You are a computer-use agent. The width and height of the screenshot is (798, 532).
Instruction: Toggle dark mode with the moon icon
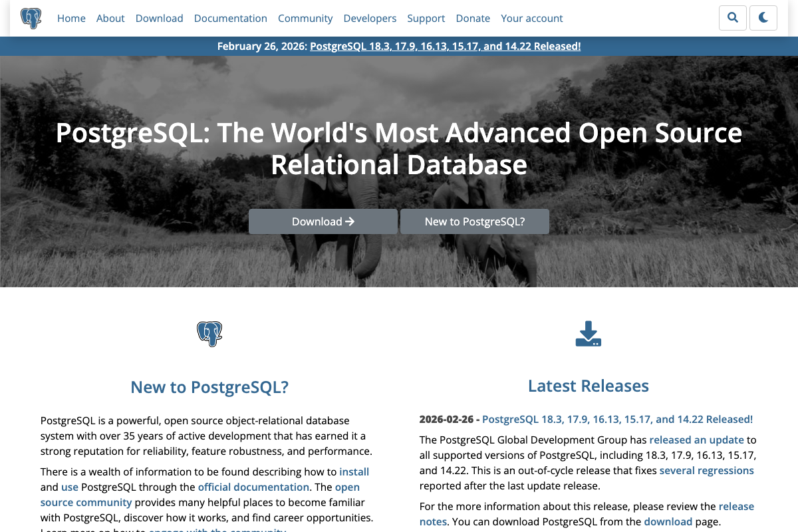click(763, 18)
